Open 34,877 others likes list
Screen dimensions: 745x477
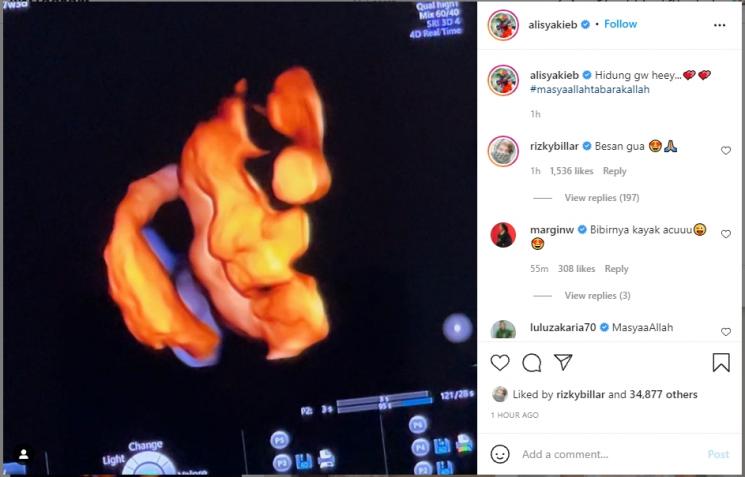[663, 394]
